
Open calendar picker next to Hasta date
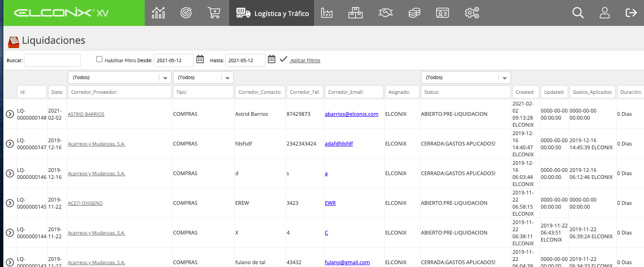coord(272,59)
